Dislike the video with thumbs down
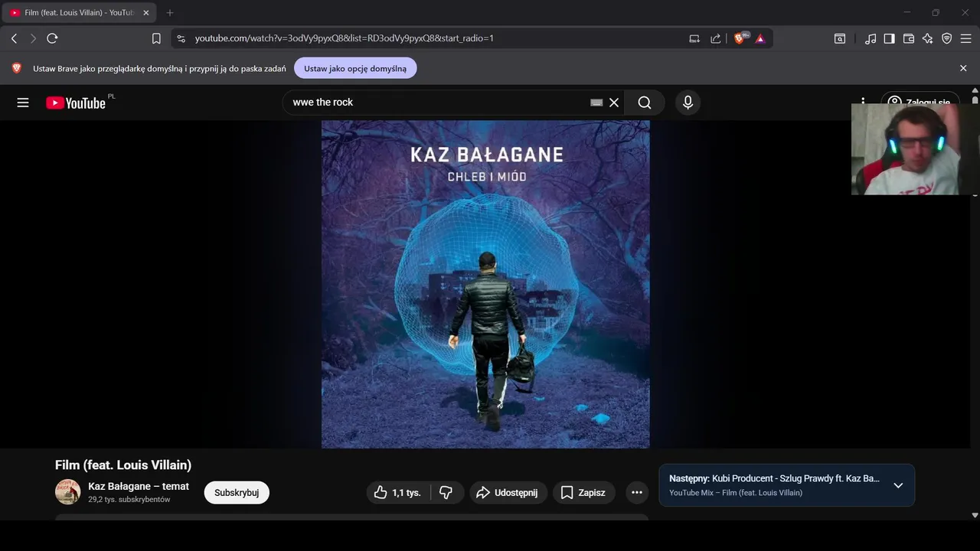Image resolution: width=980 pixels, height=551 pixels. [x=446, y=493]
